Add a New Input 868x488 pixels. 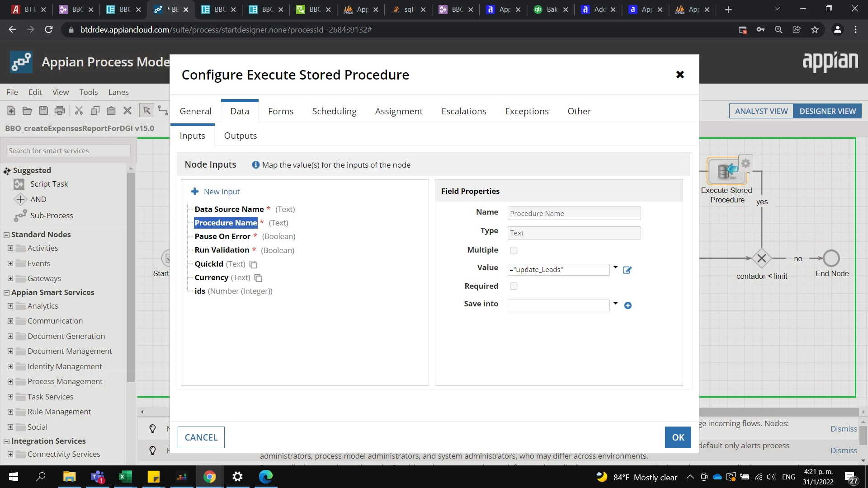click(x=215, y=192)
